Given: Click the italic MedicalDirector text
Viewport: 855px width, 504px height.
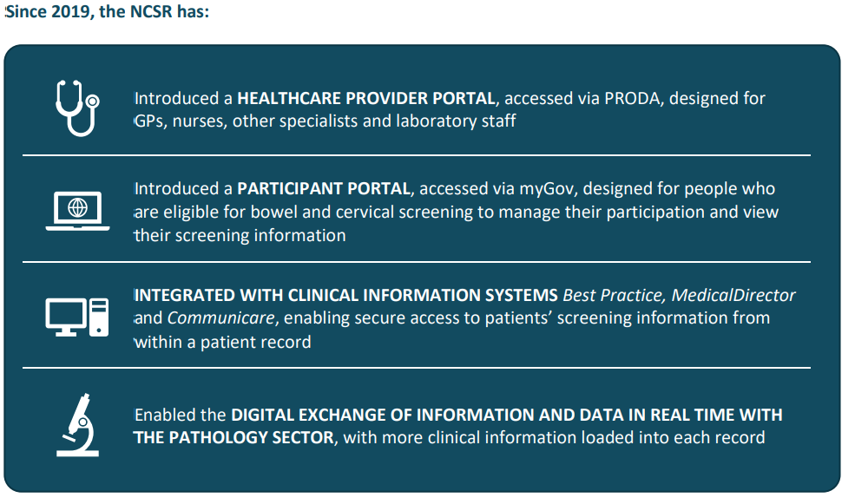Looking at the screenshot, I should click(733, 295).
